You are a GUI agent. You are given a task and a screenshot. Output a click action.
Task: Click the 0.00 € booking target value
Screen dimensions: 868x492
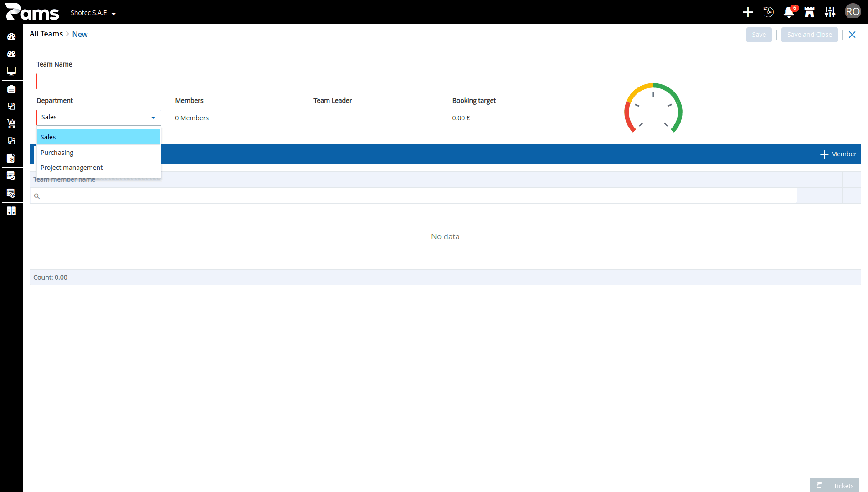coord(461,118)
